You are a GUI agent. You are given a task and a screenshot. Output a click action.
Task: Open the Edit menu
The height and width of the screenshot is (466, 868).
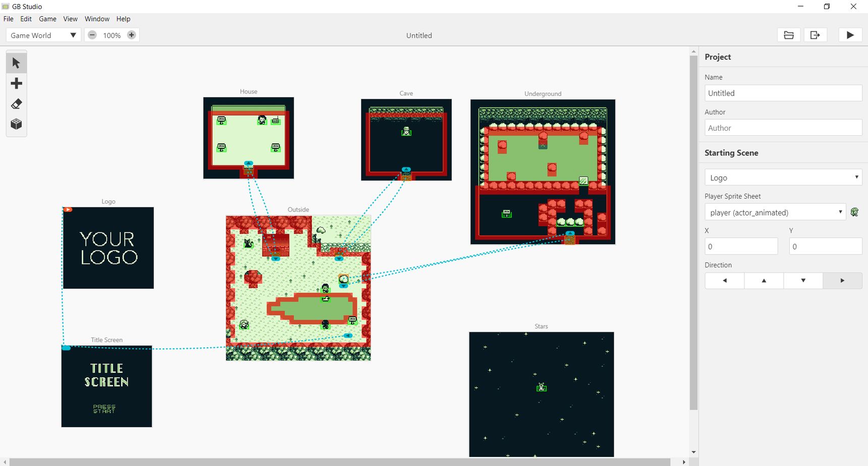coord(26,19)
